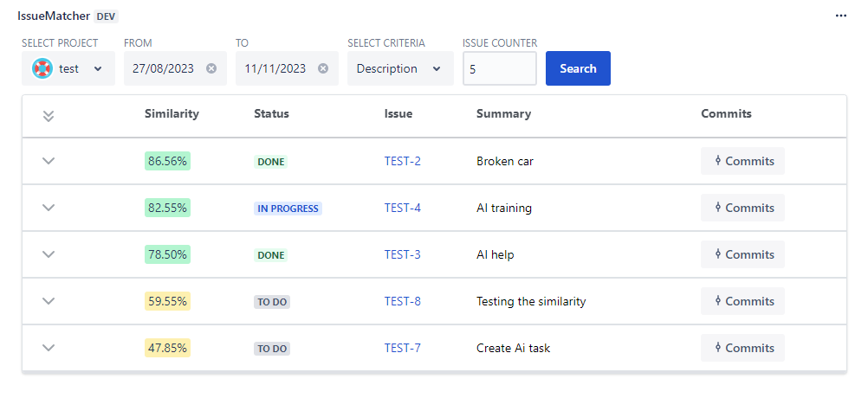
Task: Expand the TEST-2 Broken car row
Action: click(49, 161)
